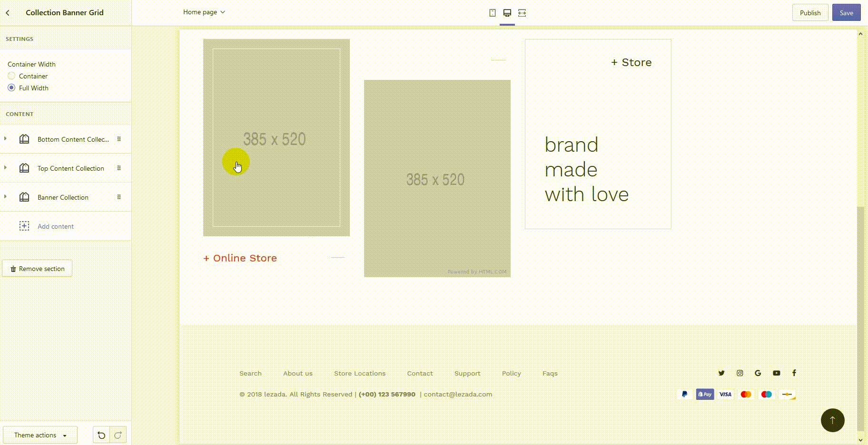Click the Publish button
868x445 pixels.
click(x=810, y=13)
